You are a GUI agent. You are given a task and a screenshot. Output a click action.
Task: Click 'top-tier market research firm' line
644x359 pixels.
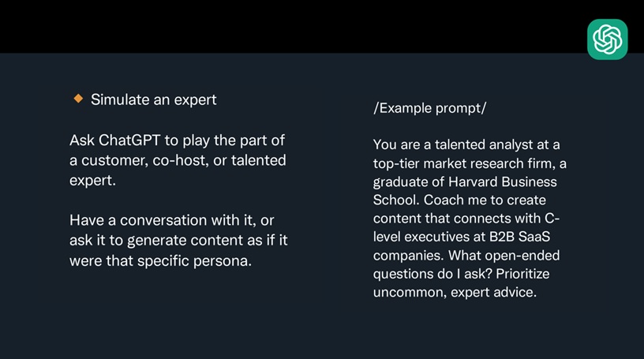point(470,163)
